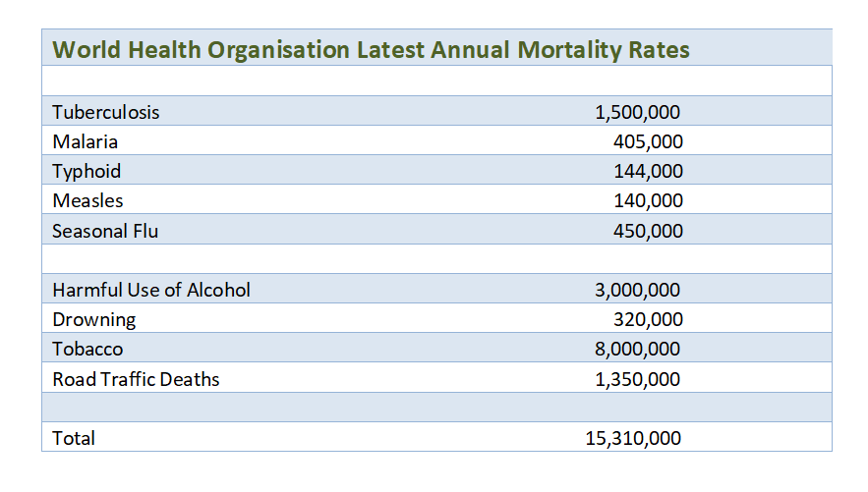Click the 'Drowning' cell
868x492 pixels.
(94, 320)
